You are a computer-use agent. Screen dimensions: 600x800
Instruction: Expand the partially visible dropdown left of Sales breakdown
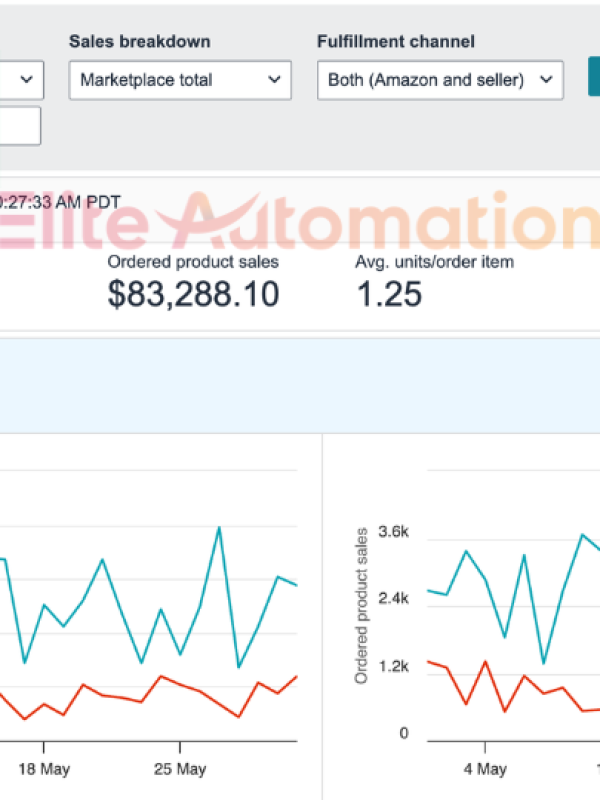(x=21, y=80)
